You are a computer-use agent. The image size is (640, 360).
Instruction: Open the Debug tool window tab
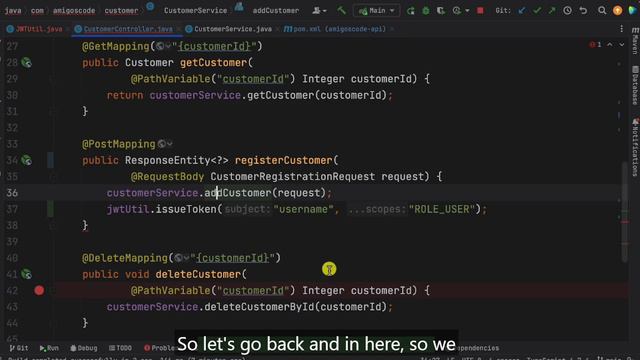(84, 348)
